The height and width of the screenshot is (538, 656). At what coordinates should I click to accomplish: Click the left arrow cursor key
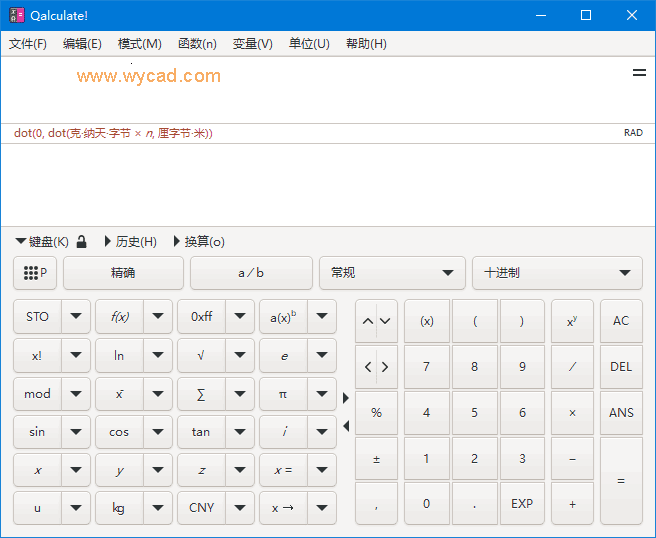367,367
